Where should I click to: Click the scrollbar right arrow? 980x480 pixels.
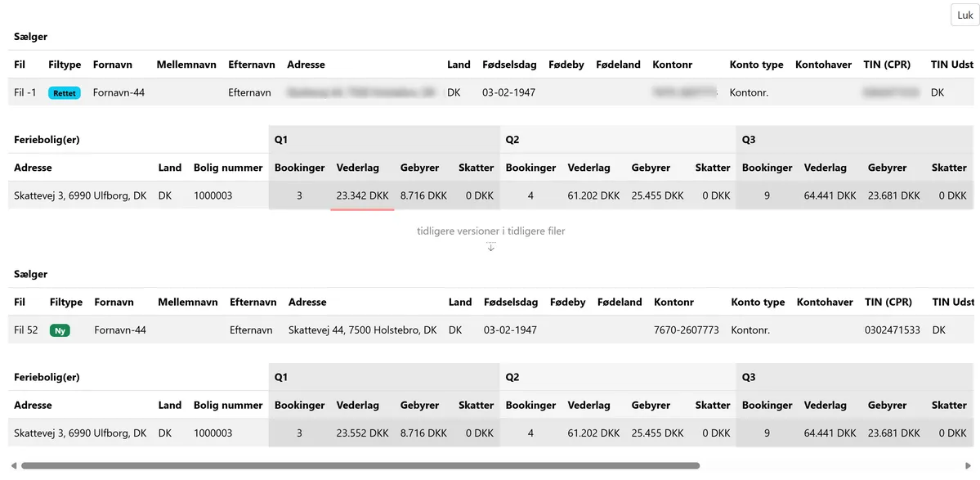(x=969, y=465)
